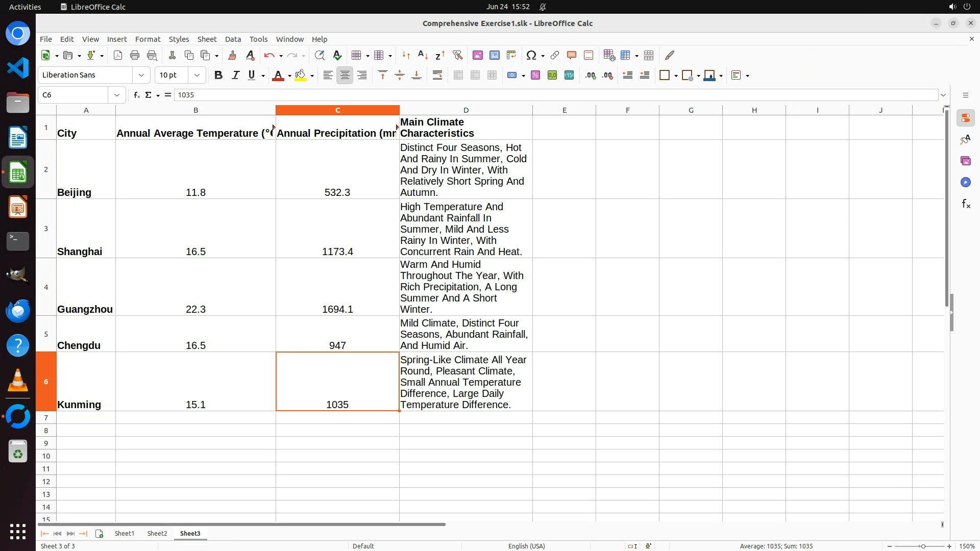Image resolution: width=980 pixels, height=551 pixels.
Task: Click the Sort Ascending icon
Action: [x=423, y=55]
